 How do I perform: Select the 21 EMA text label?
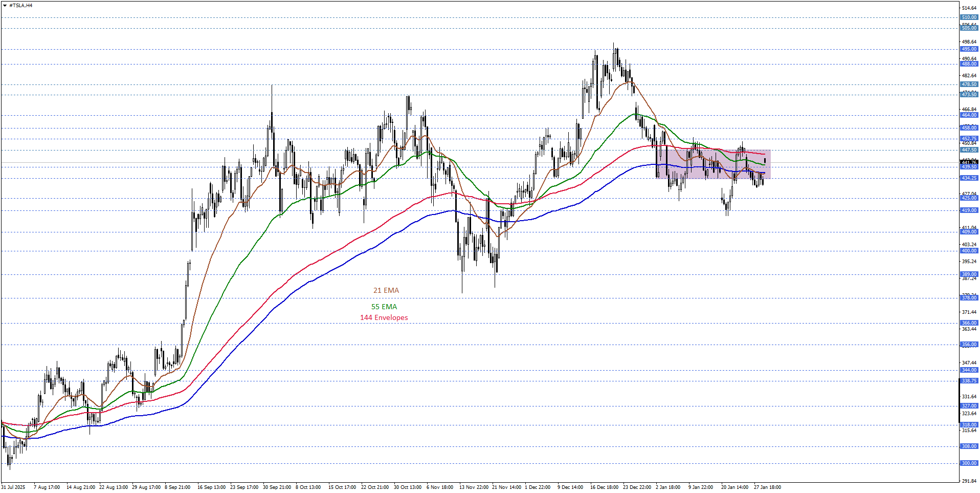click(x=386, y=290)
